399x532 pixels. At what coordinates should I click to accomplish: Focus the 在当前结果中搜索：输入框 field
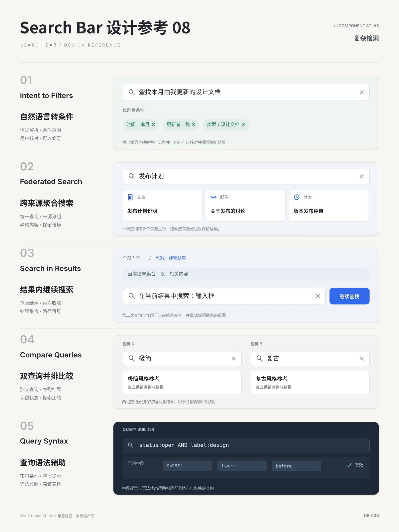pyautogui.click(x=224, y=296)
